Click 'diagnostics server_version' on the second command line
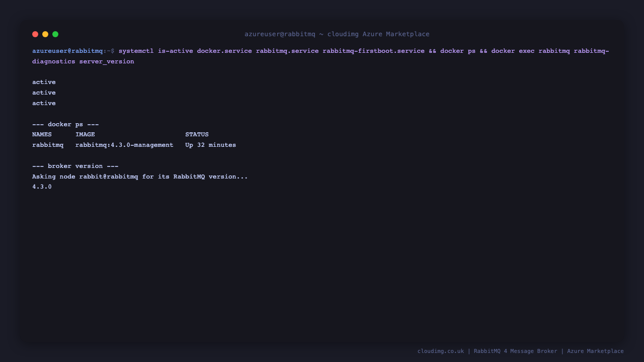The width and height of the screenshot is (644, 362). [x=83, y=61]
